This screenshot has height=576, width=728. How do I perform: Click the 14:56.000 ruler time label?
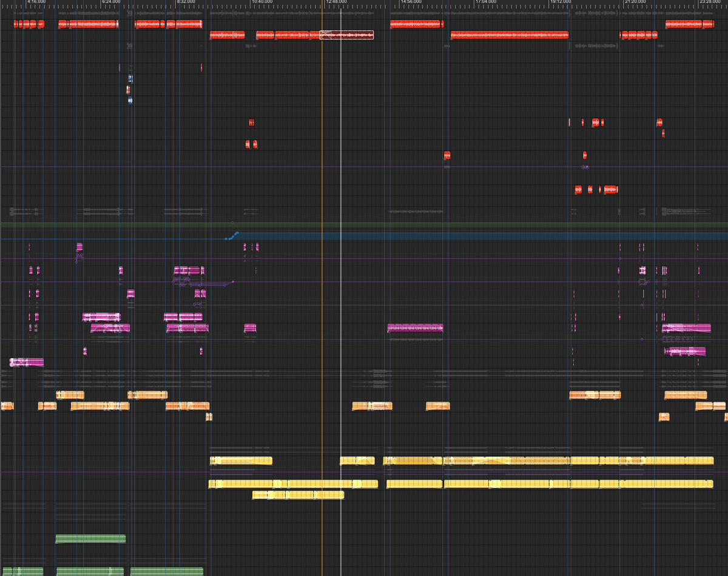point(411,2)
